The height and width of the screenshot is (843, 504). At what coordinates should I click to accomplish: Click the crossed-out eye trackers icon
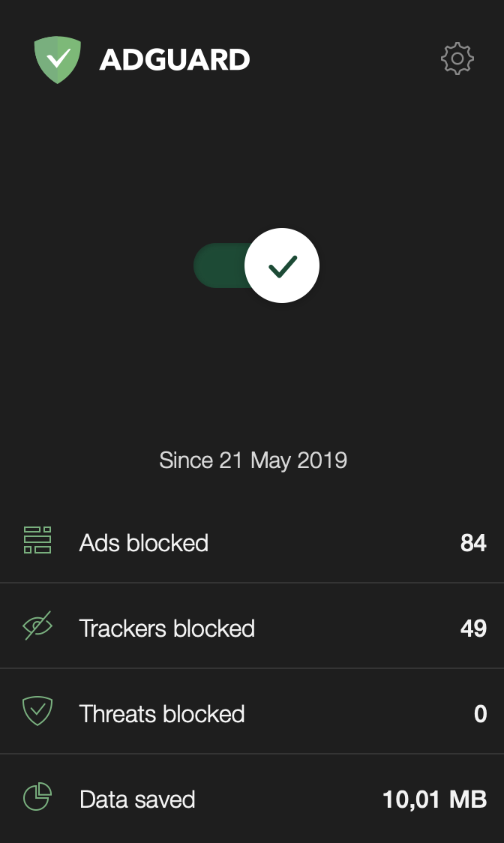pyautogui.click(x=37, y=626)
